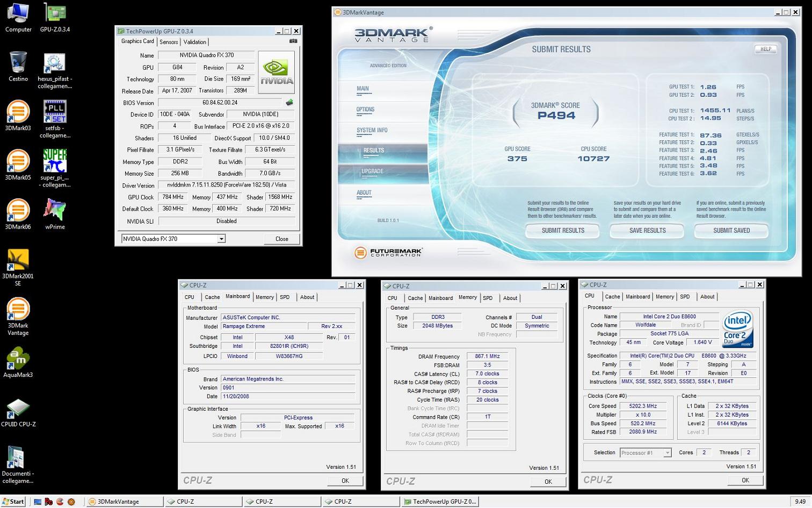Open setfsb shortcut icon

[55, 119]
